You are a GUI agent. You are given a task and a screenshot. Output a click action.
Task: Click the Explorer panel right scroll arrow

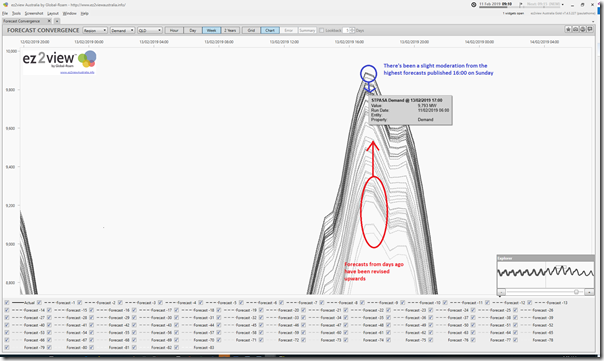[589, 292]
